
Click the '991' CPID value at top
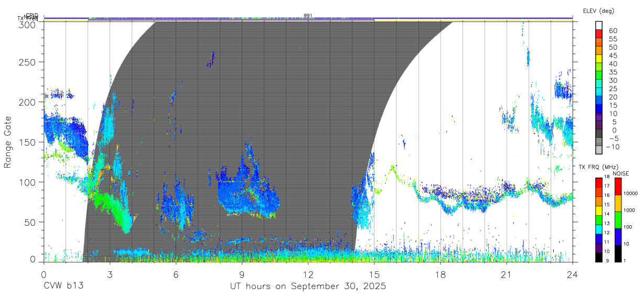point(308,15)
